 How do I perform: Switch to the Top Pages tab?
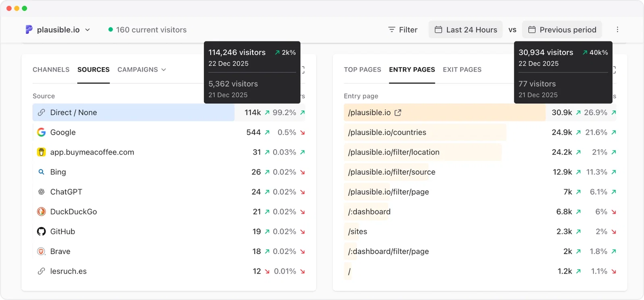pyautogui.click(x=362, y=70)
